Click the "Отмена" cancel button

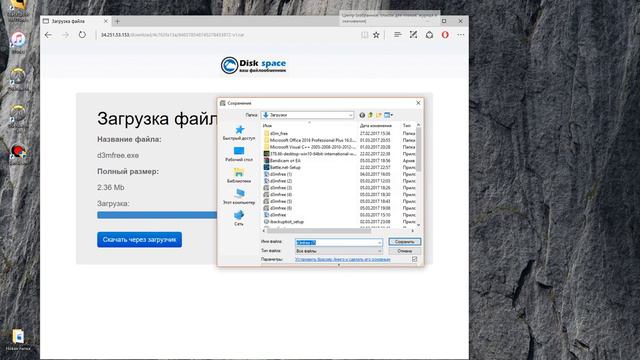click(404, 251)
